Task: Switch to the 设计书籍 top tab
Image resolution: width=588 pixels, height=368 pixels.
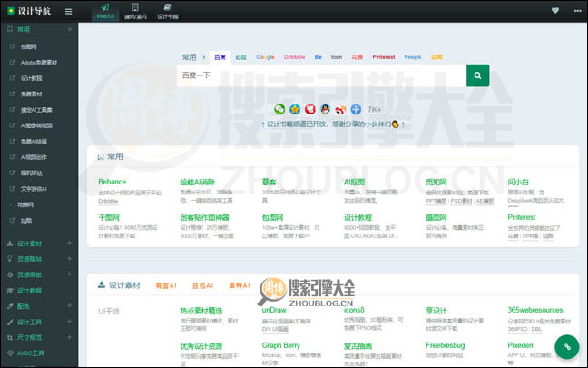Action: coord(168,11)
